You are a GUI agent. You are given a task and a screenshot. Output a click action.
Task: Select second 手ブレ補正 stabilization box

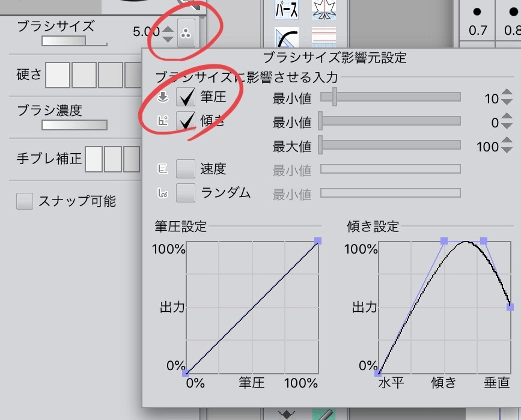point(112,159)
